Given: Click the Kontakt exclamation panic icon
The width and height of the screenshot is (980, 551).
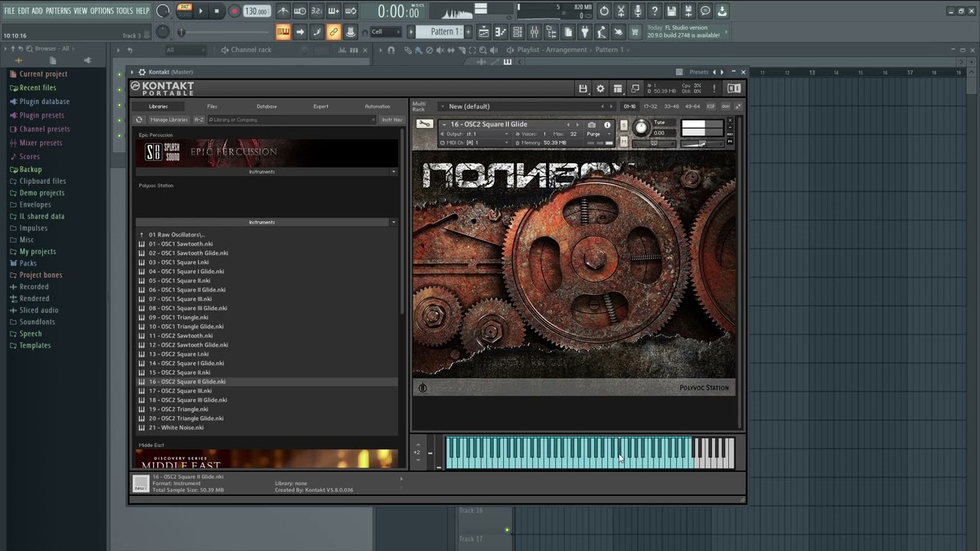Looking at the screenshot, I should (714, 89).
